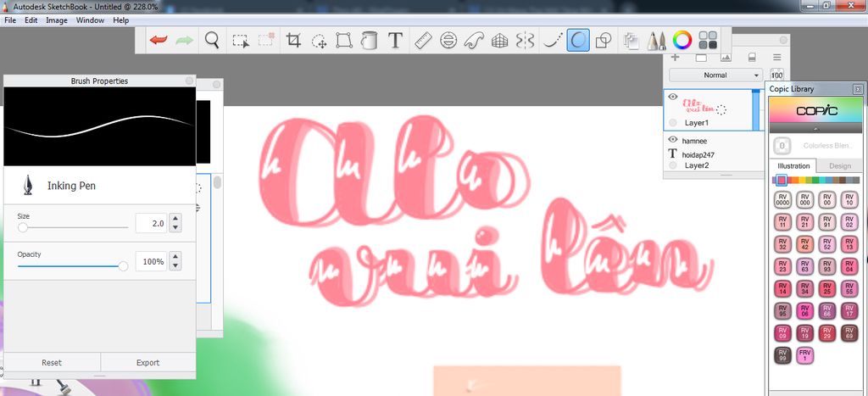The height and width of the screenshot is (396, 868).
Task: Enable the French Curve tool
Action: pos(474,41)
